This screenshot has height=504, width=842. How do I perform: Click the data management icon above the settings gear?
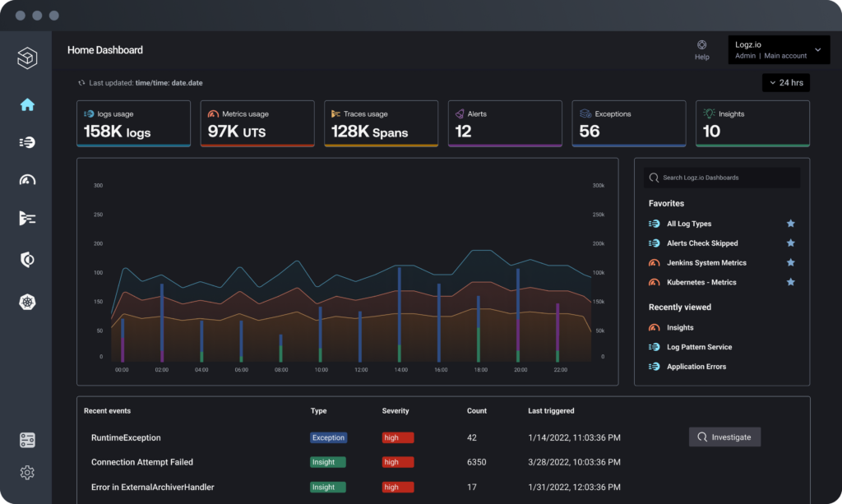point(27,440)
